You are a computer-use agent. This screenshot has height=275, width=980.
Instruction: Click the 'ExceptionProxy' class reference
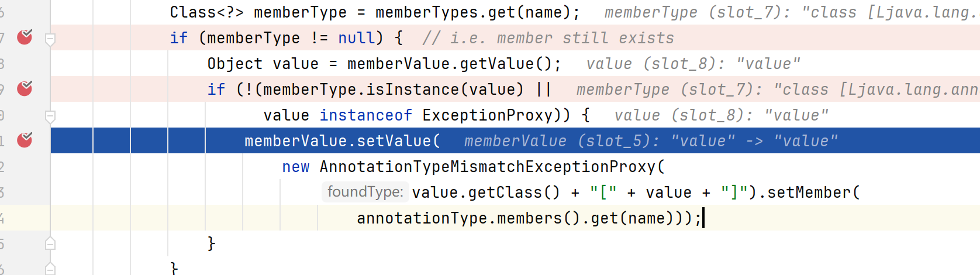488,115
